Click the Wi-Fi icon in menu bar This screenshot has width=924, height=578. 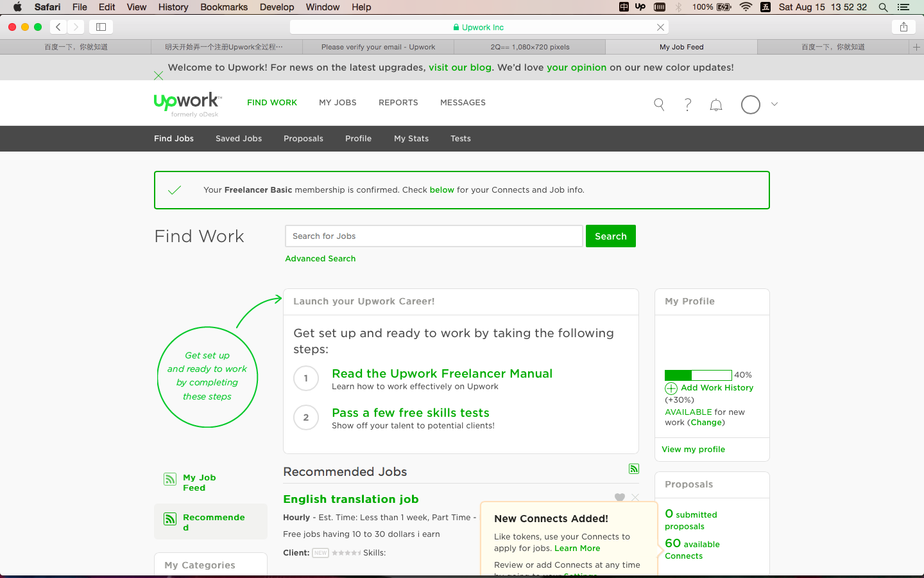(745, 7)
